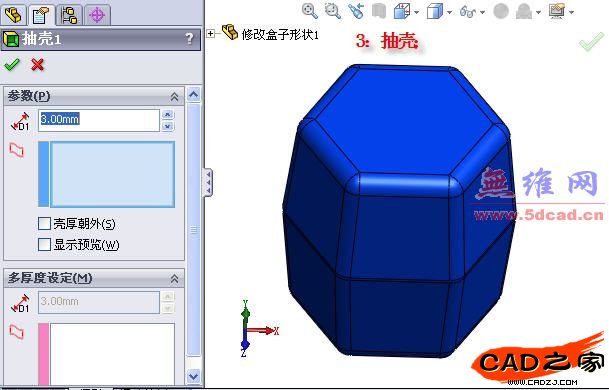
Task: Enable the 显示预览(W) checkbox
Action: pos(44,244)
